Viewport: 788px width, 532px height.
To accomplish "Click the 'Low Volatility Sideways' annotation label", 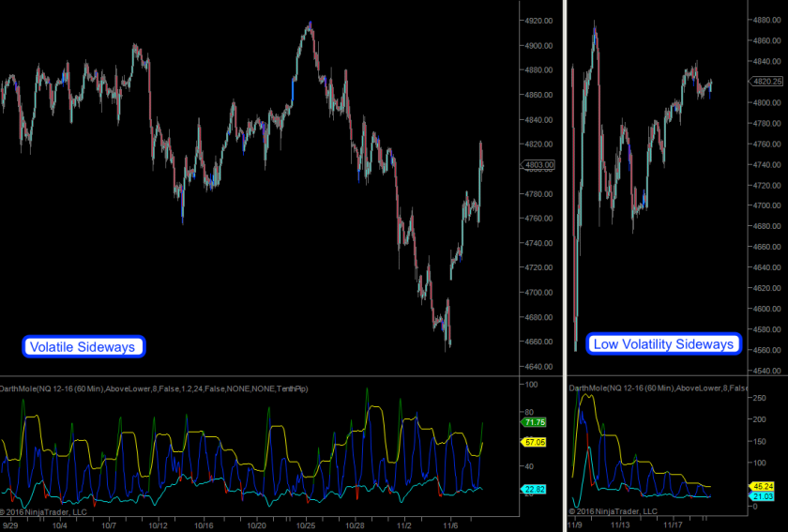I will 662,344.
